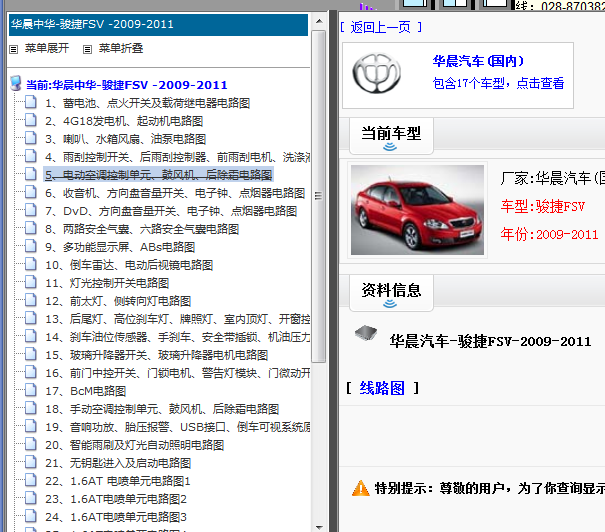Click document icon for item 13 后尾灯

(31, 318)
